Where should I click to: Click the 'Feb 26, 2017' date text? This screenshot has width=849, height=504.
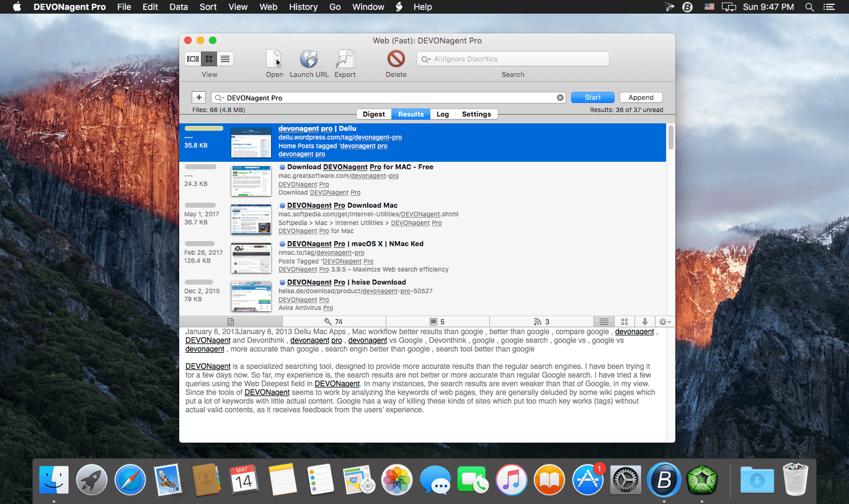pyautogui.click(x=203, y=253)
